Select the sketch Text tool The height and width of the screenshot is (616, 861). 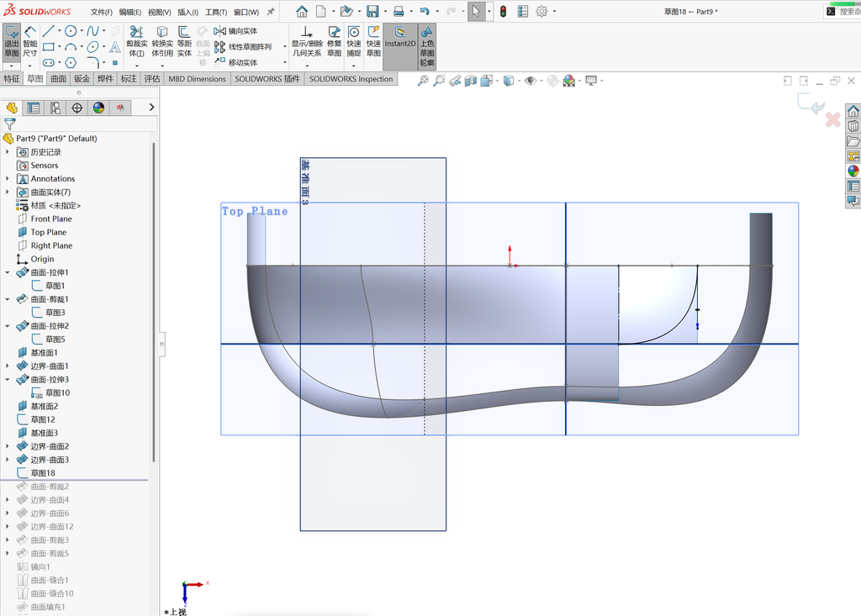114,47
